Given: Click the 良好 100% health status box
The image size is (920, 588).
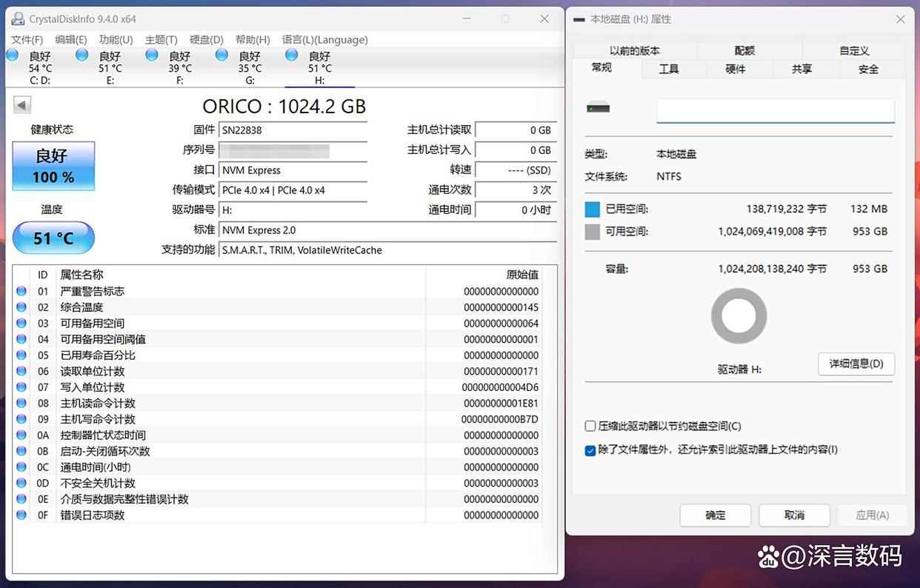Looking at the screenshot, I should (53, 166).
